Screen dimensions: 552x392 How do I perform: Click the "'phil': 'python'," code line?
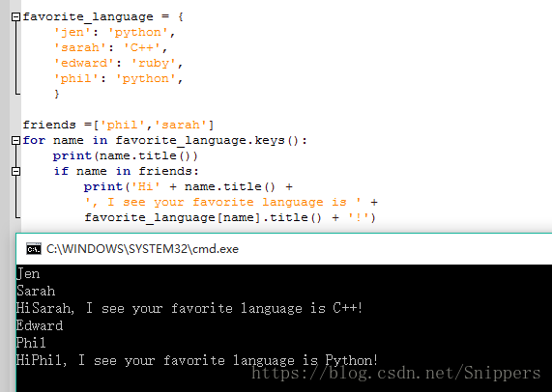(118, 79)
